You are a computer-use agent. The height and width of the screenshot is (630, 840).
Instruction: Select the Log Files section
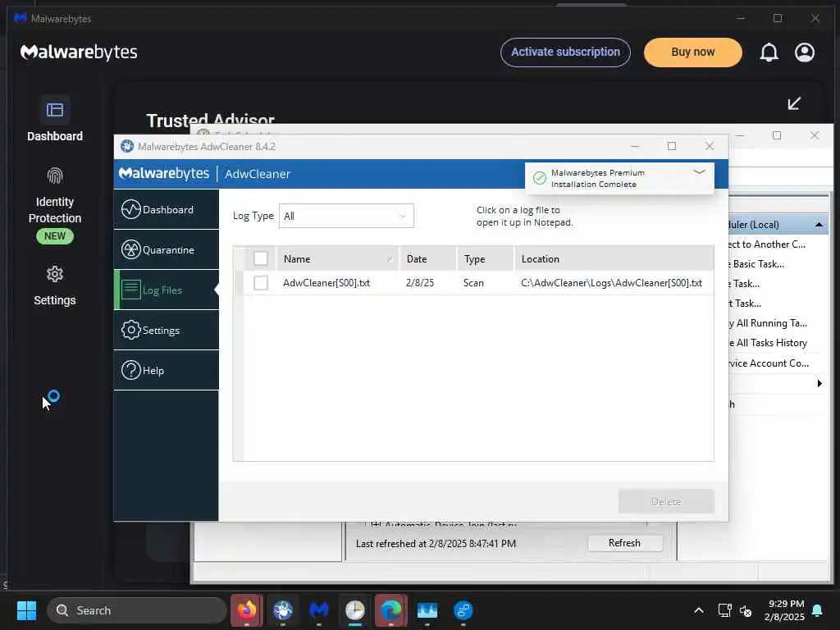[166, 290]
